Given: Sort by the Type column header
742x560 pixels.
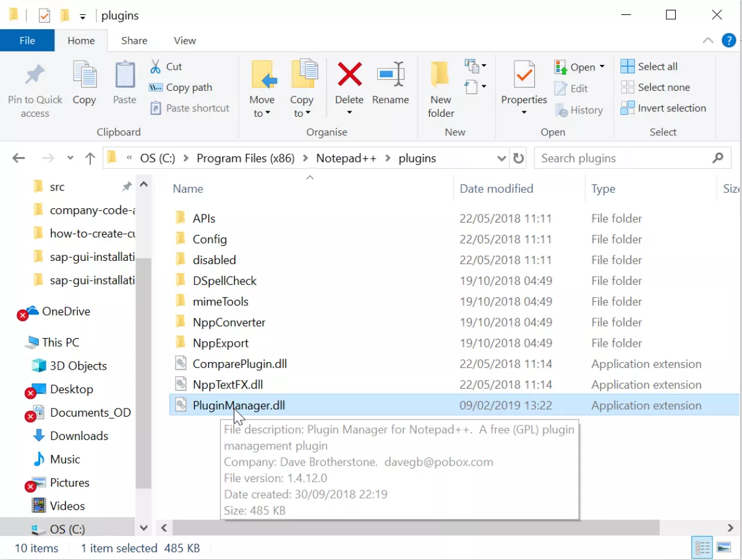Looking at the screenshot, I should [603, 189].
